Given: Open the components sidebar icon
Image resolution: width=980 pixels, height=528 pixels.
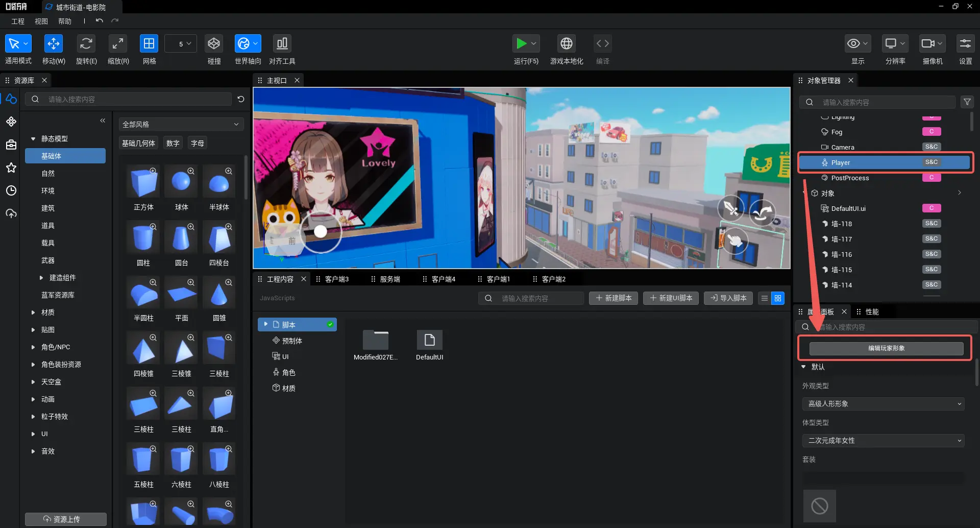Looking at the screenshot, I should (x=11, y=122).
